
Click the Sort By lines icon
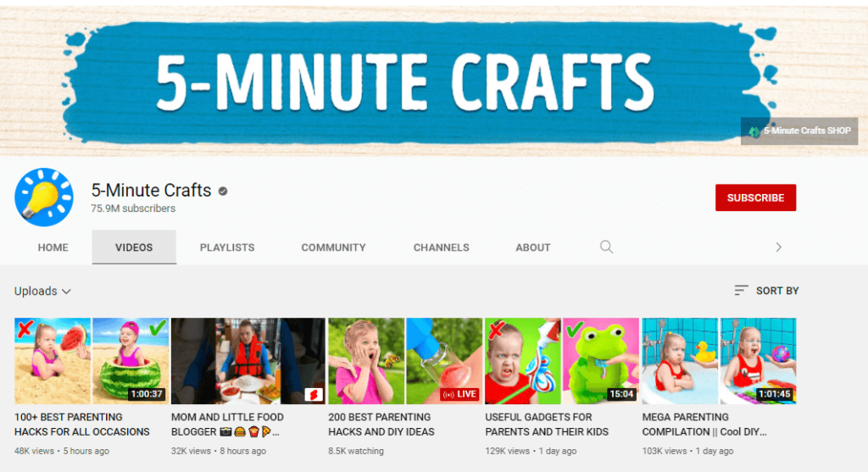click(741, 291)
